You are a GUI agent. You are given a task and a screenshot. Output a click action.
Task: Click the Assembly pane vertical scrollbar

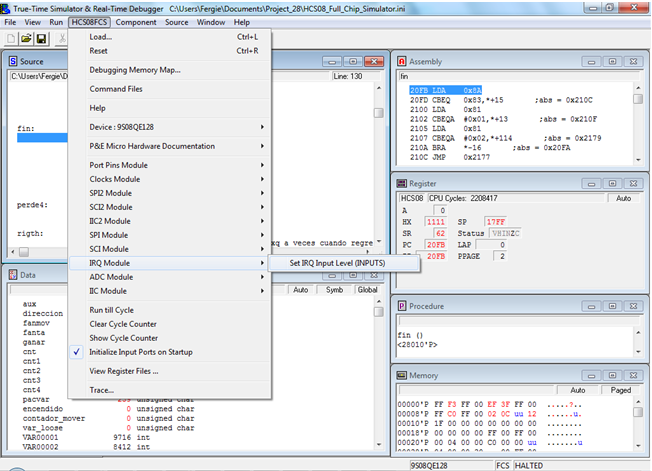tap(639, 125)
